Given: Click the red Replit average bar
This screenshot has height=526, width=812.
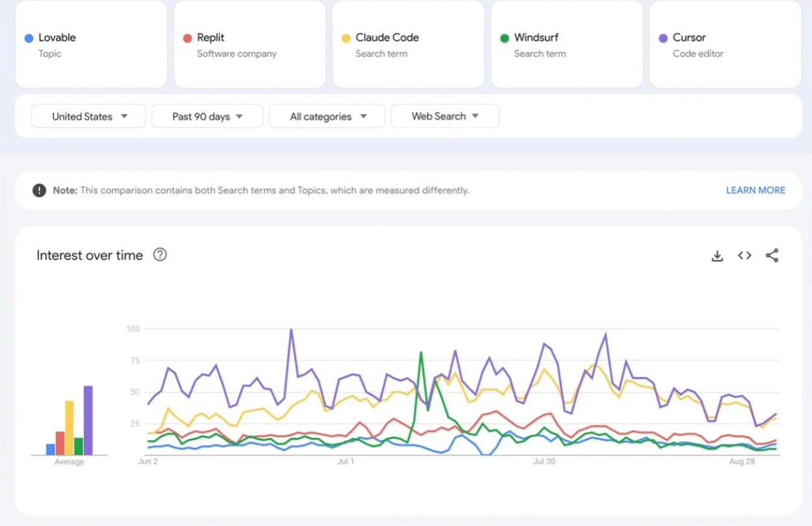Looking at the screenshot, I should click(x=60, y=443).
